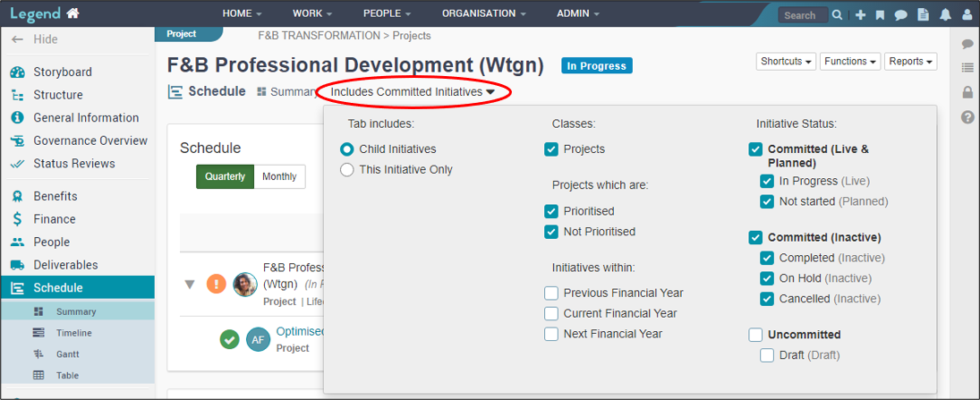This screenshot has width=980, height=400.
Task: Hide the left sidebar
Action: [x=37, y=39]
